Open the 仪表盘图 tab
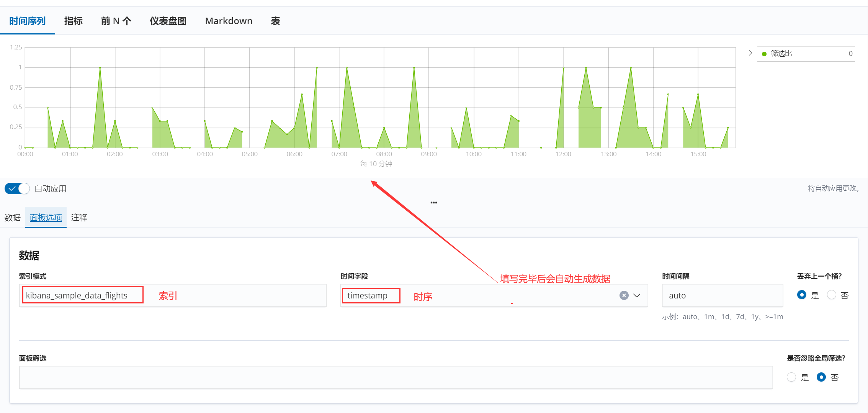868x413 pixels. point(168,21)
